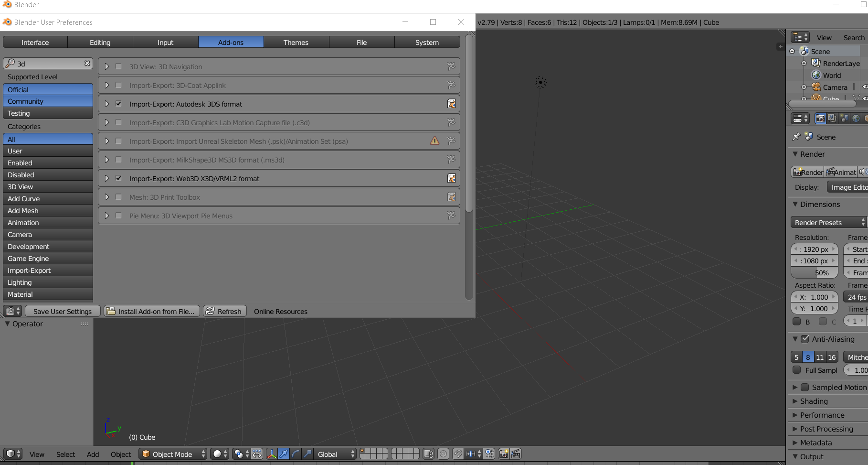
Task: Refresh the add-ons list
Action: [225, 311]
